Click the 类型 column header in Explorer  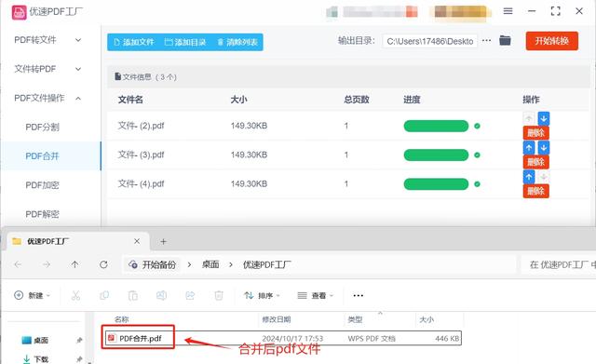click(355, 319)
